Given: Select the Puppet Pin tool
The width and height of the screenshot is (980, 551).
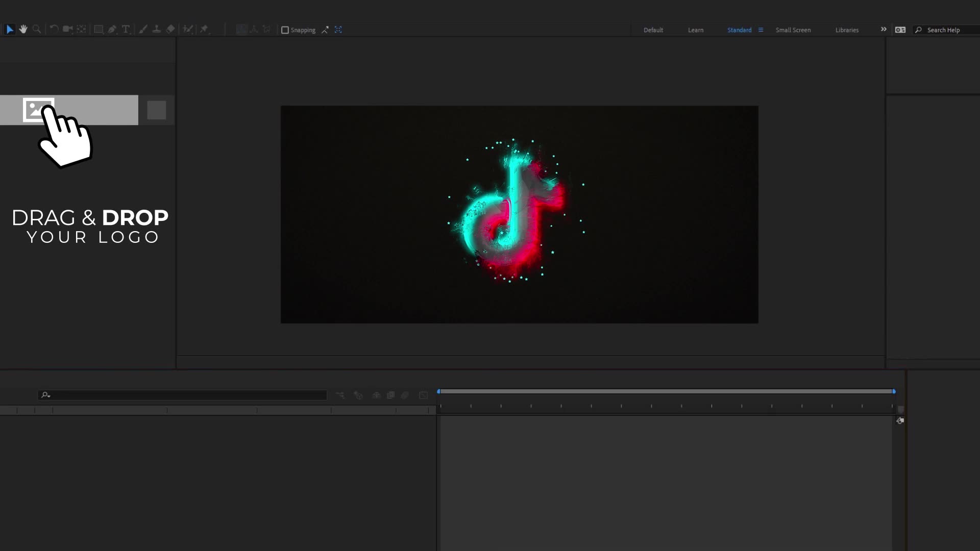Looking at the screenshot, I should pos(205,30).
